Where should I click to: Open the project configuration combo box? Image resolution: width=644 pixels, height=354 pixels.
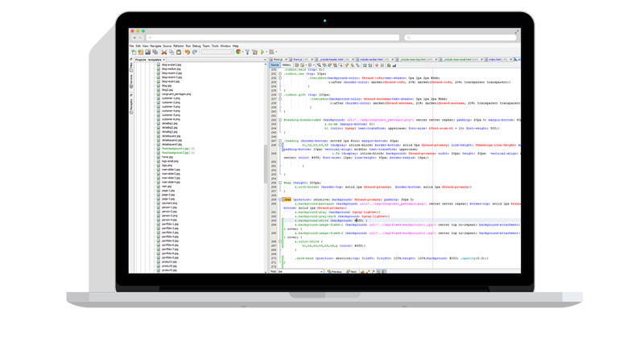217,51
